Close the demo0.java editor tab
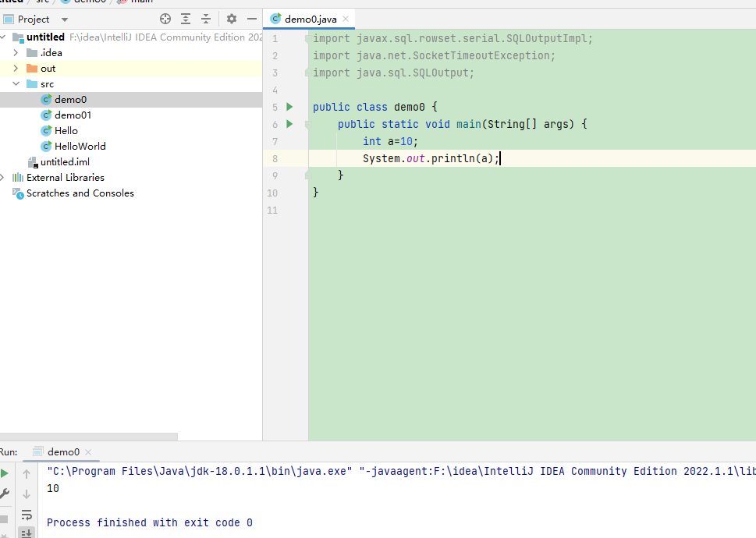The image size is (756, 538). (346, 19)
